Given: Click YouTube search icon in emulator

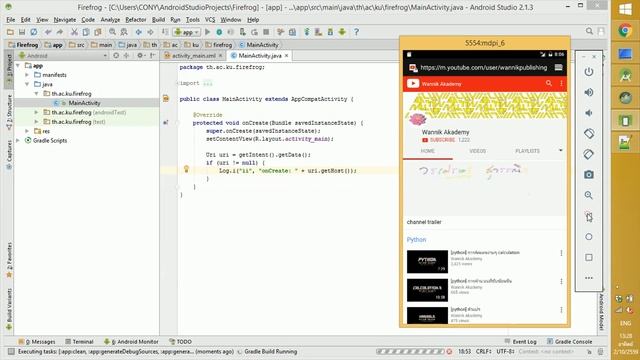Looking at the screenshot, I should tap(549, 83).
